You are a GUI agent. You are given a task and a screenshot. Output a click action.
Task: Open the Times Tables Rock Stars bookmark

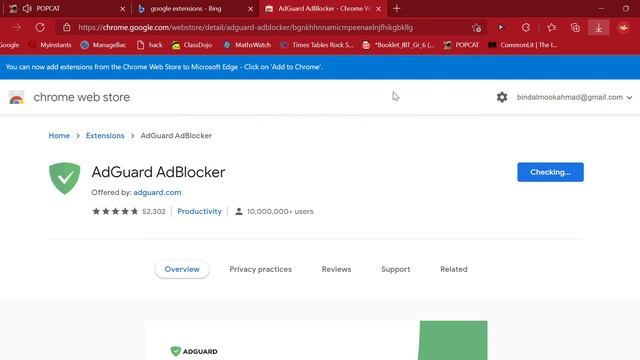tap(317, 45)
